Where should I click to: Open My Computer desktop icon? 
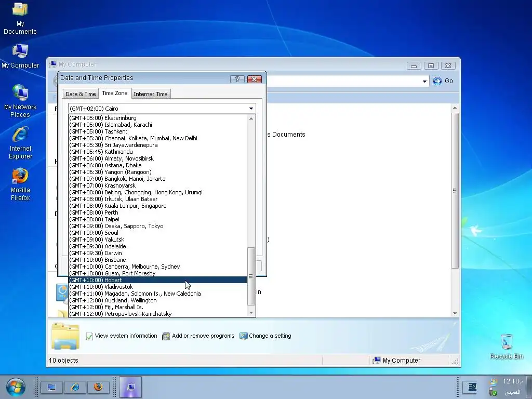click(20, 56)
